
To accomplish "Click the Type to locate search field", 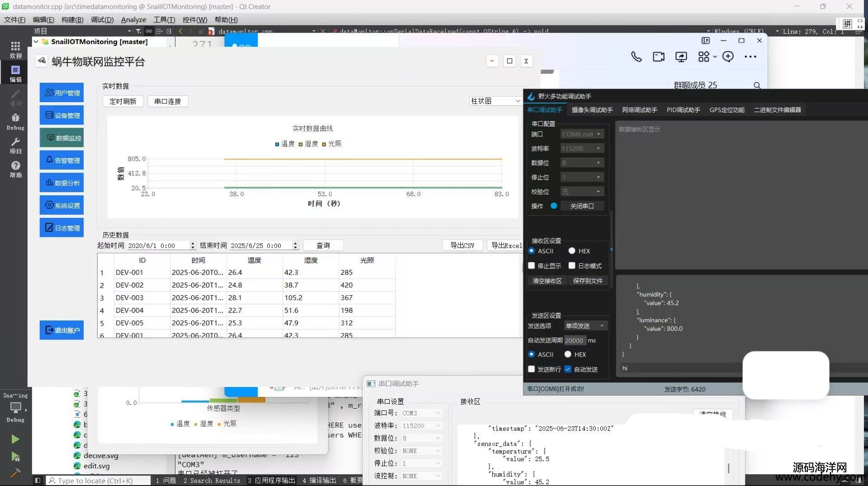I will point(99,481).
